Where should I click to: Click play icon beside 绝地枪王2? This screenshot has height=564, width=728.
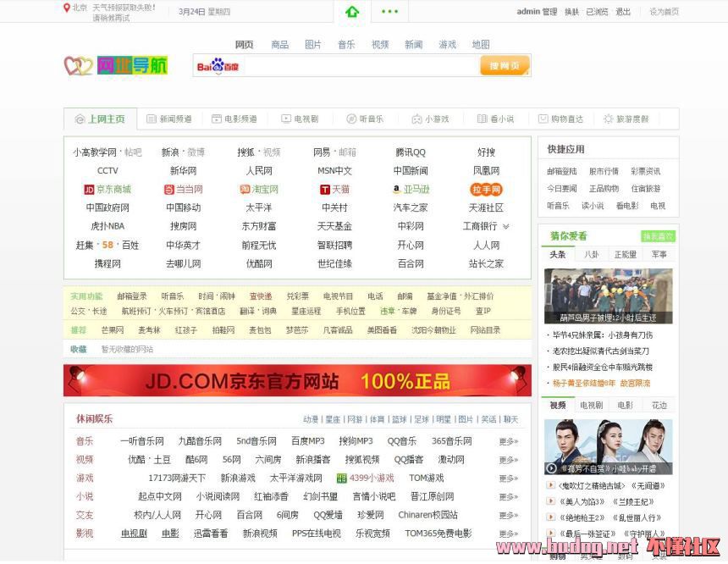click(550, 517)
